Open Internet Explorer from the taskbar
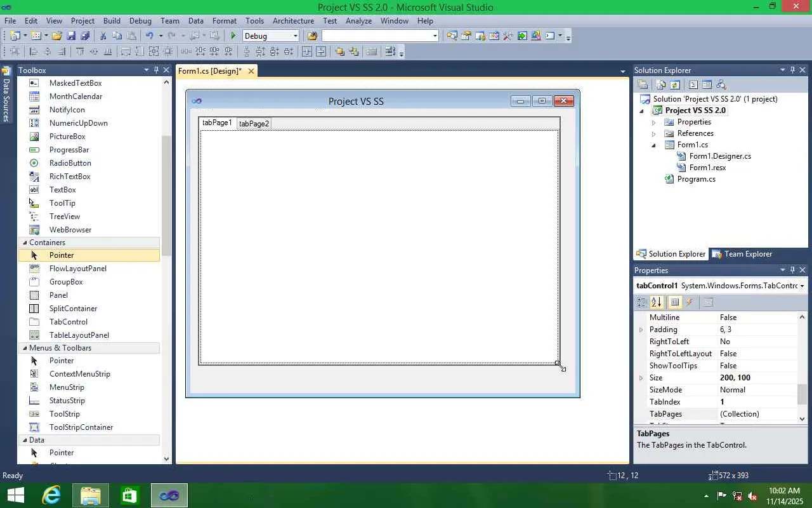 pyautogui.click(x=51, y=495)
